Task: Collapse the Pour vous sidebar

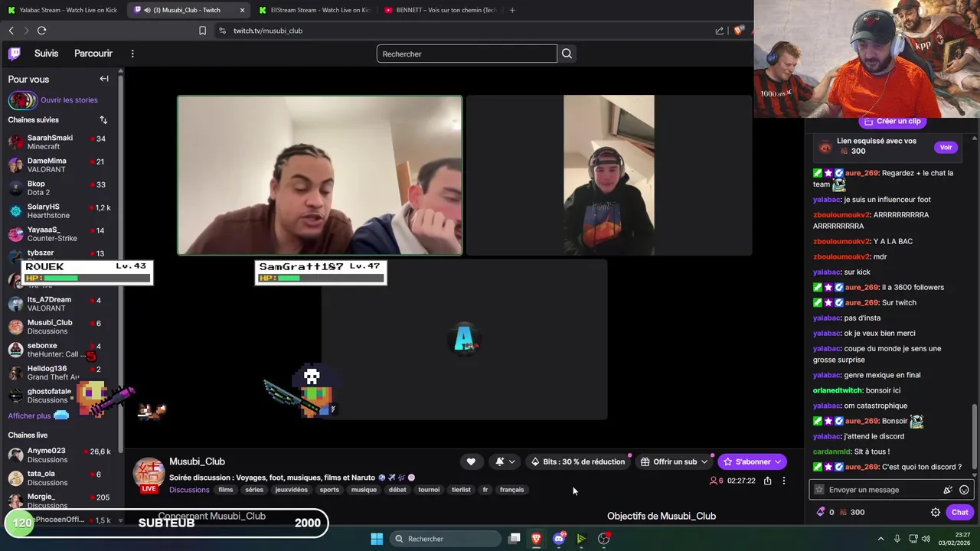Action: coord(104,79)
